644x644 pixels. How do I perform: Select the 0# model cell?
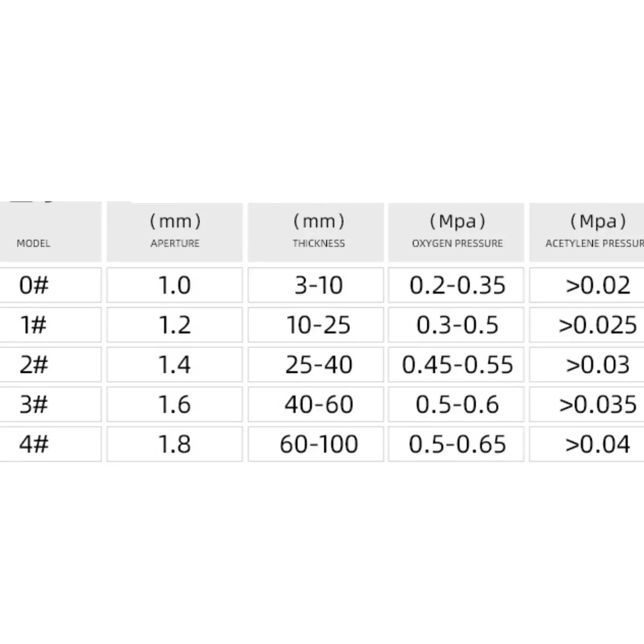coord(34,285)
